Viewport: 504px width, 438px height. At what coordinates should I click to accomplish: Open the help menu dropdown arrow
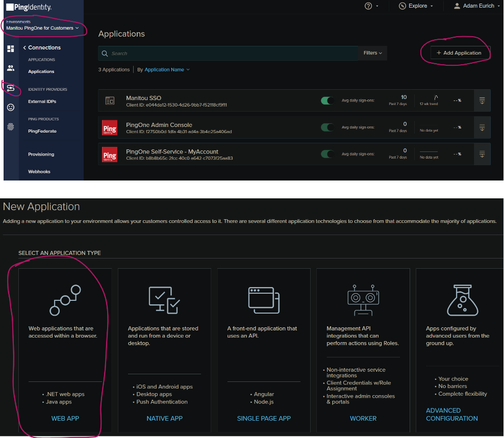[x=377, y=6]
